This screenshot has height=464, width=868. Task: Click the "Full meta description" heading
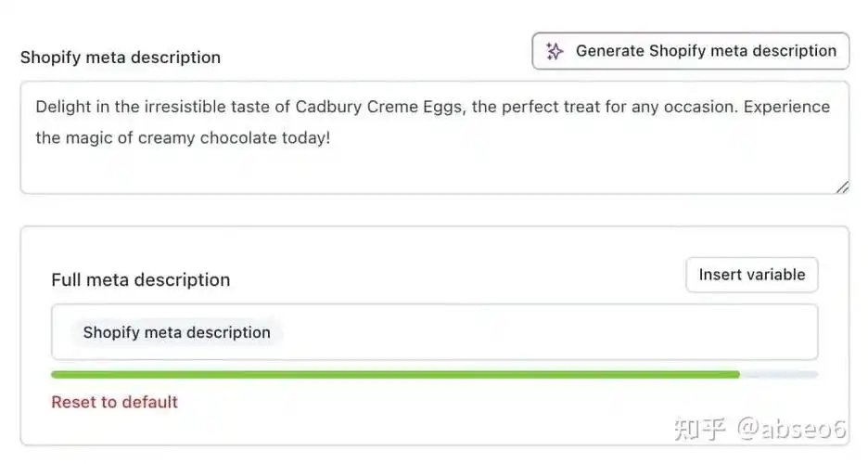(140, 279)
